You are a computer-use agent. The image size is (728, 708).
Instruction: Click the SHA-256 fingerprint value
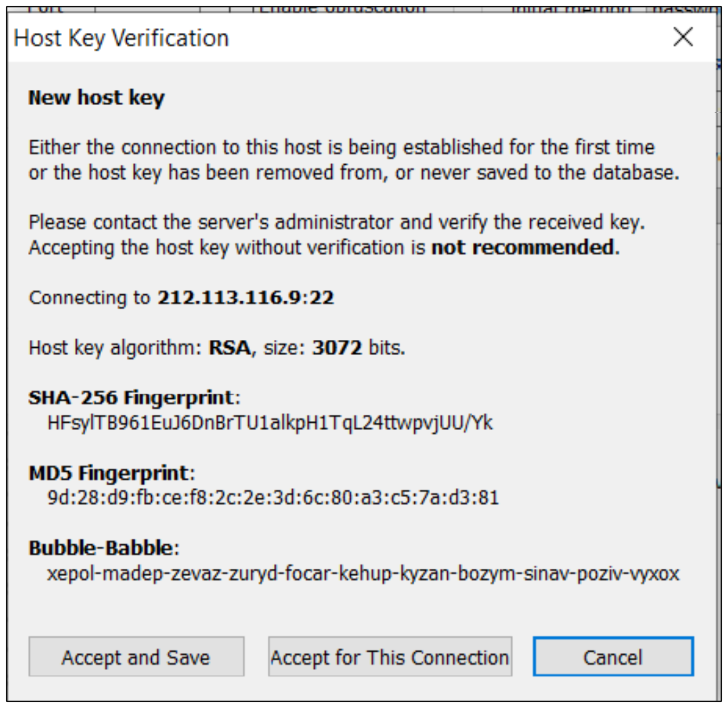(x=270, y=423)
